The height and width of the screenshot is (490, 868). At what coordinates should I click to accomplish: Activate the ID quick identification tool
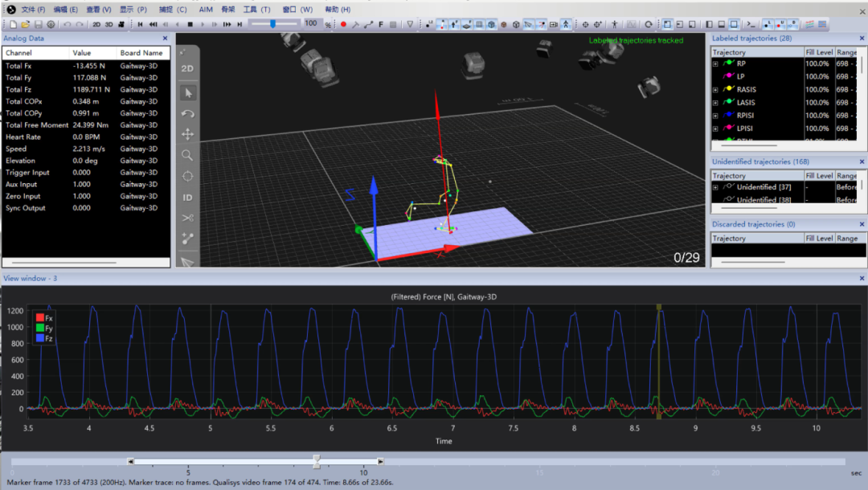[187, 198]
